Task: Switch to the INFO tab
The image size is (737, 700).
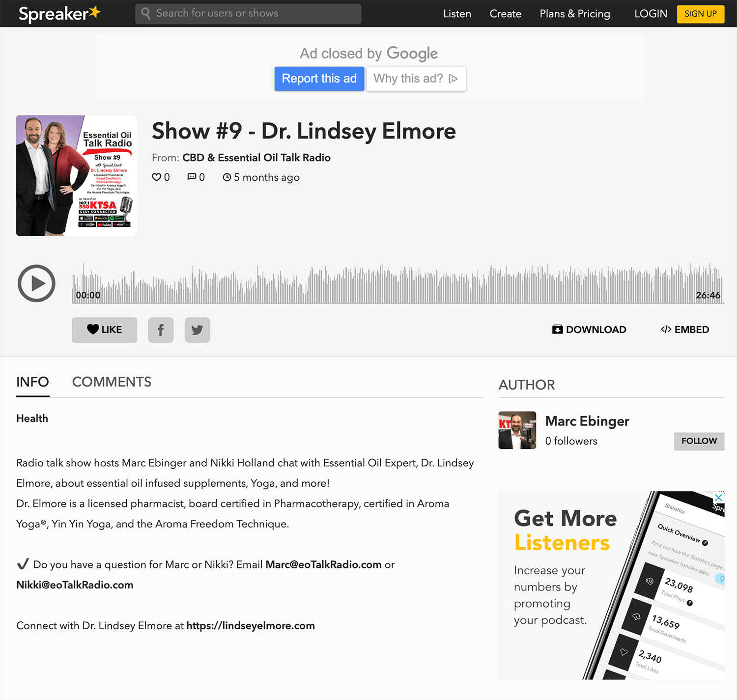Action: tap(32, 382)
